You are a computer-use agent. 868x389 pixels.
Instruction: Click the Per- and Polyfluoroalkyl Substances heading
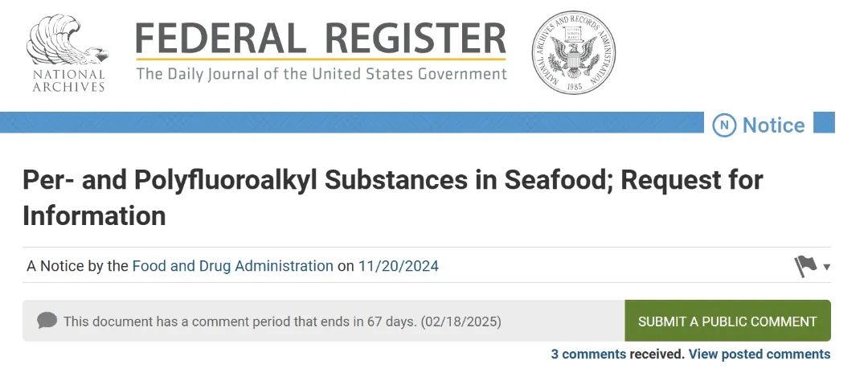coord(392,198)
